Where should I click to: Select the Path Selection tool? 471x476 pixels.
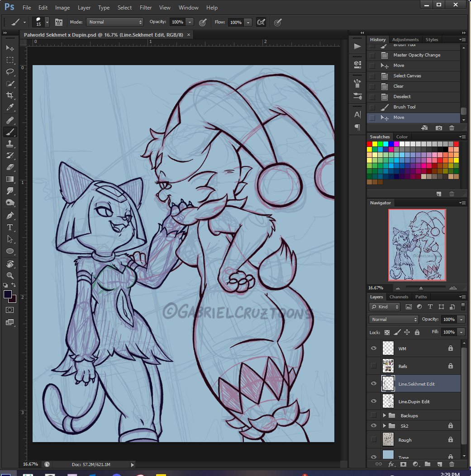coord(10,239)
